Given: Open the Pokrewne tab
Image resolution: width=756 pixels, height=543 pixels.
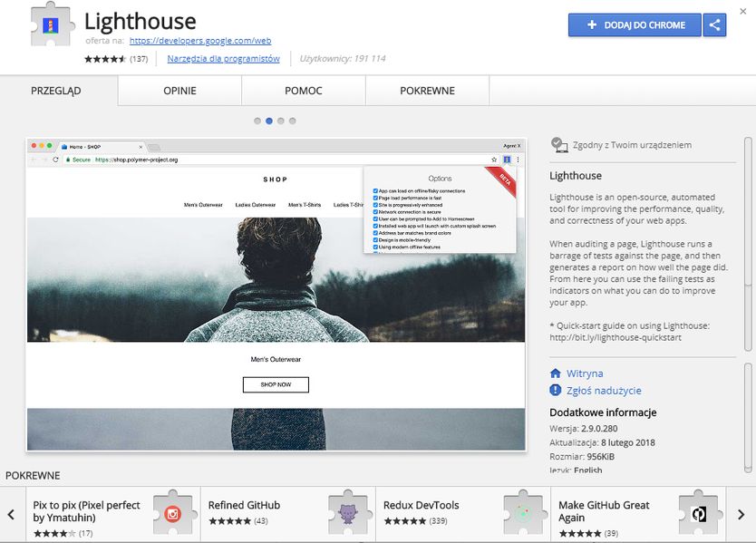Looking at the screenshot, I should click(427, 92).
